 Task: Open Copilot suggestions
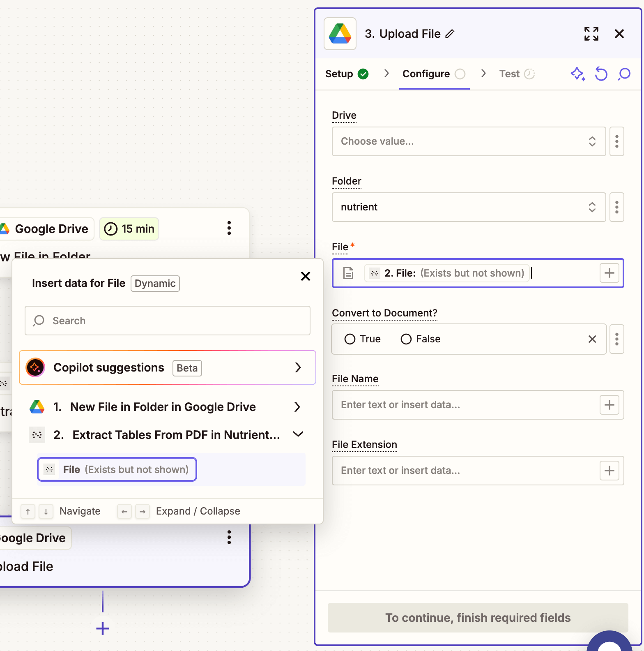167,367
